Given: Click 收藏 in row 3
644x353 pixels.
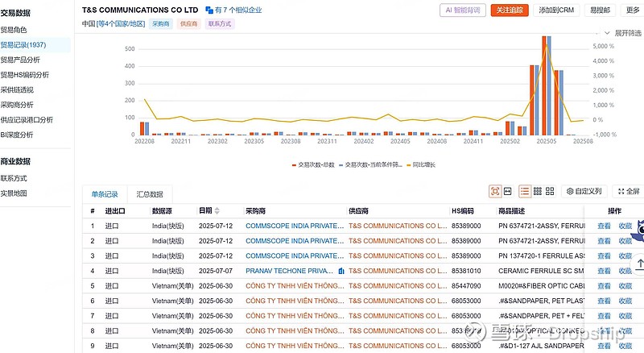Looking at the screenshot, I should point(625,256).
